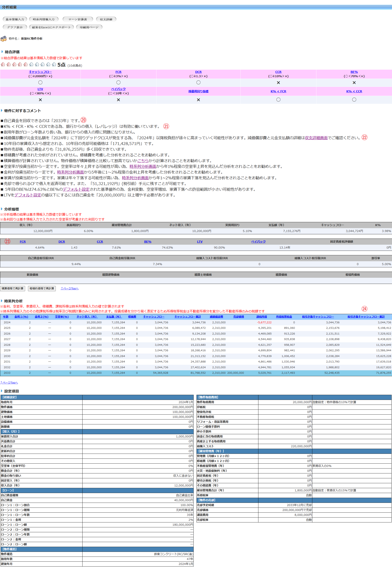Click the CCR link in 総合評価 table

point(278,72)
